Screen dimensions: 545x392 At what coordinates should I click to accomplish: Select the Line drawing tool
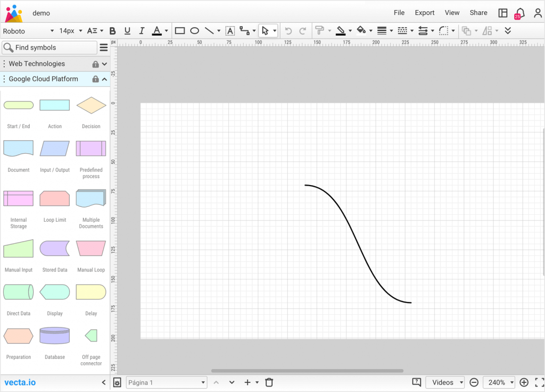point(210,30)
